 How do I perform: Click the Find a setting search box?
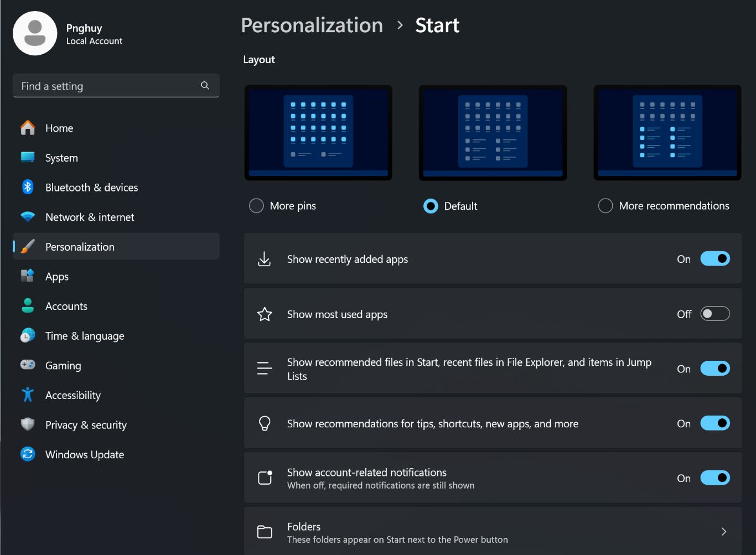[x=108, y=86]
